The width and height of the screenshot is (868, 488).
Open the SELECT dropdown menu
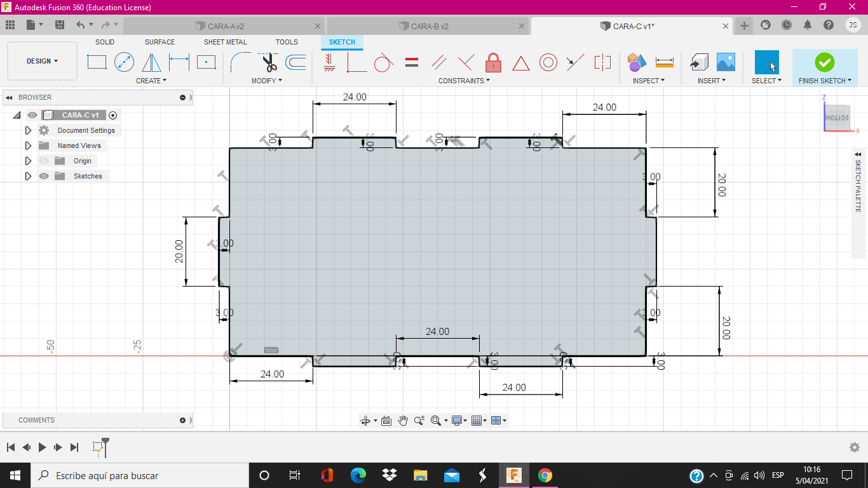(766, 81)
